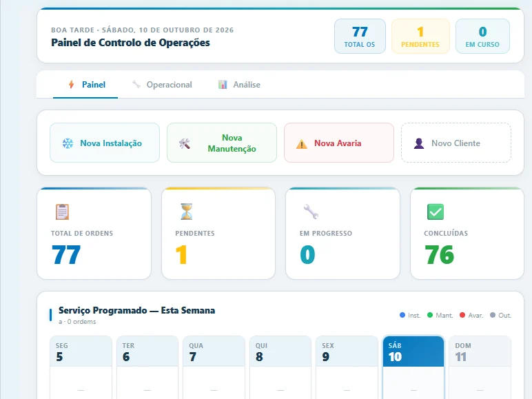Select TER 6 in the weekly schedule
The width and height of the screenshot is (532, 399).
[147, 367]
